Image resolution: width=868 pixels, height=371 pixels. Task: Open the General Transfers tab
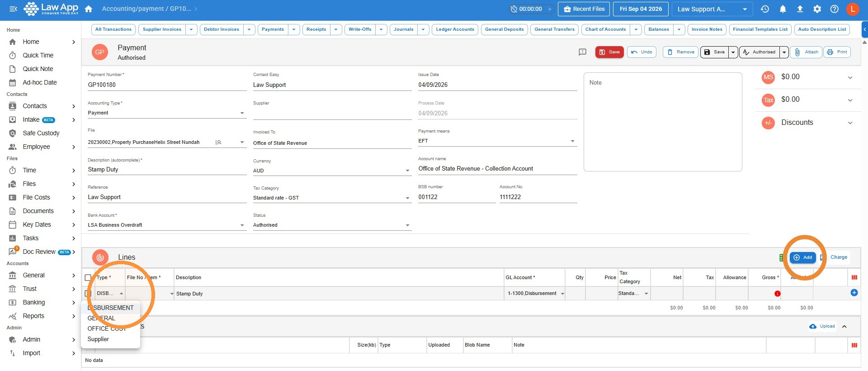pos(554,29)
